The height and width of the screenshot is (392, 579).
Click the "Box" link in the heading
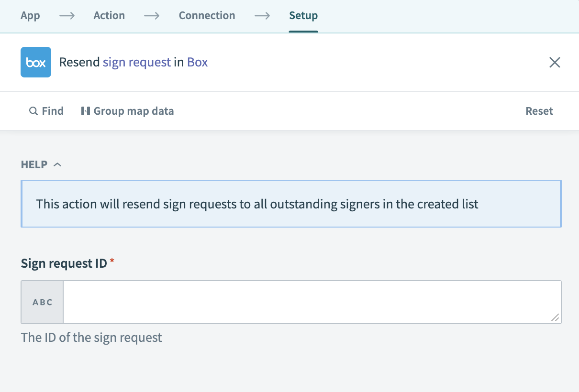[197, 62]
